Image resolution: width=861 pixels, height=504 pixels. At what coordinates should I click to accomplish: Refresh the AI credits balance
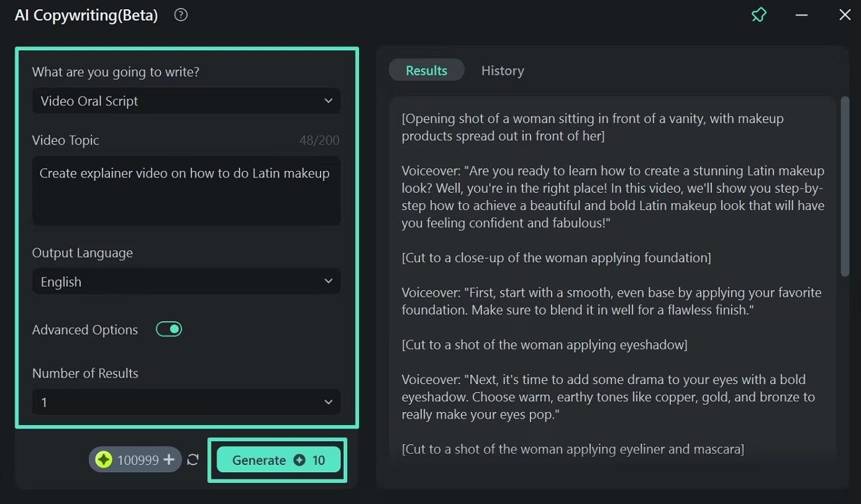pyautogui.click(x=193, y=460)
